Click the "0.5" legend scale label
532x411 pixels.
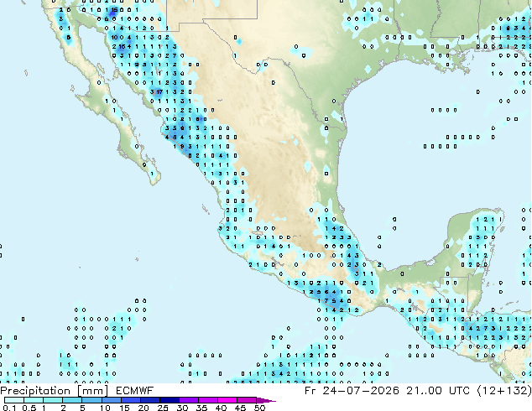tap(29, 408)
